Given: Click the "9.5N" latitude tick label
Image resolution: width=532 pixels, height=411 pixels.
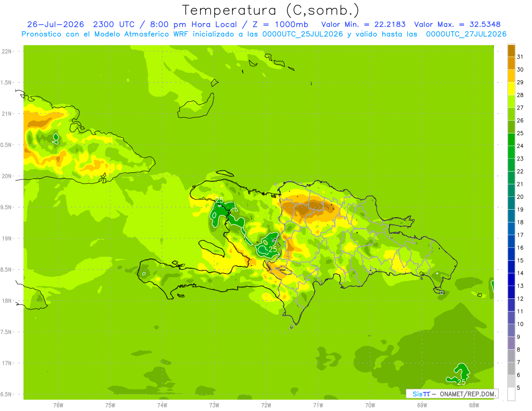Looking at the screenshot, I should (7, 207).
